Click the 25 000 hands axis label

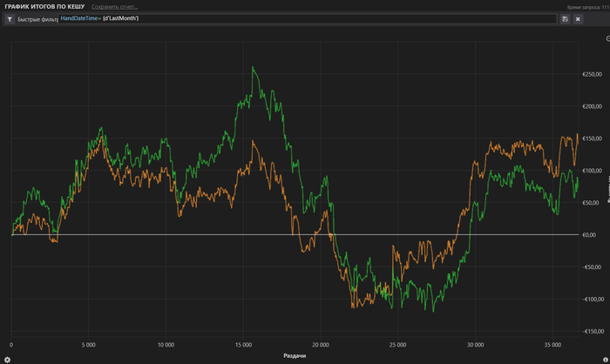coord(397,345)
